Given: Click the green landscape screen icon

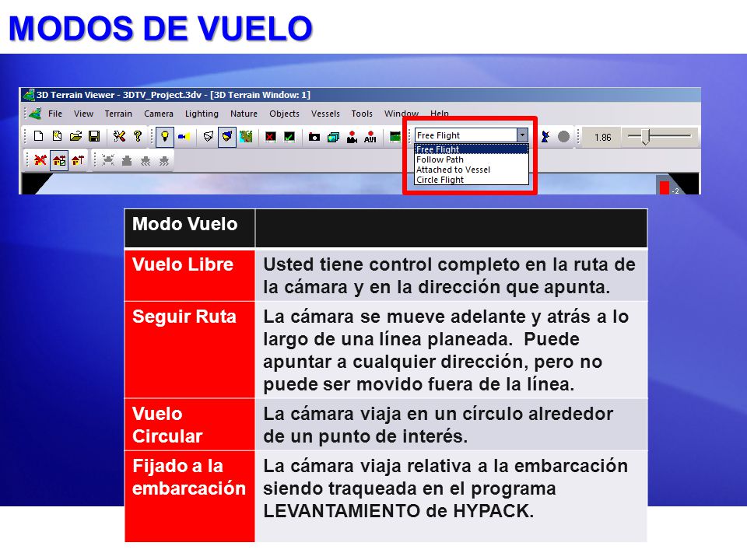Looking at the screenshot, I should click(395, 137).
